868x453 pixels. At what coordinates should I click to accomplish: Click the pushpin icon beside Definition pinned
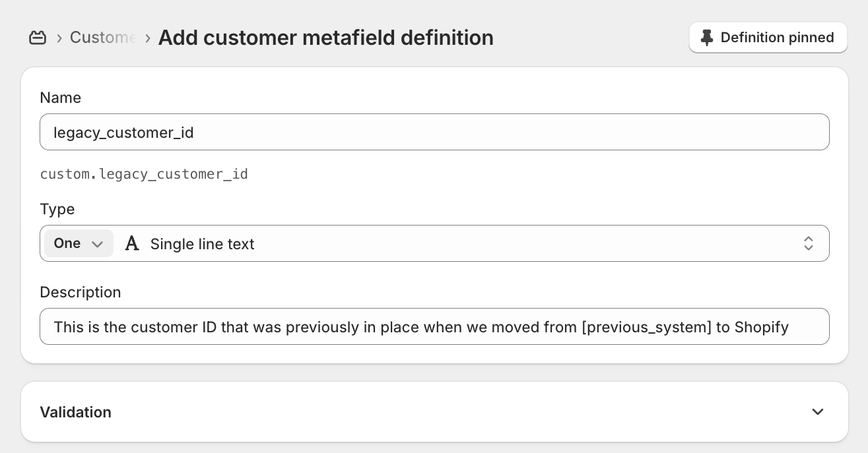tap(707, 38)
